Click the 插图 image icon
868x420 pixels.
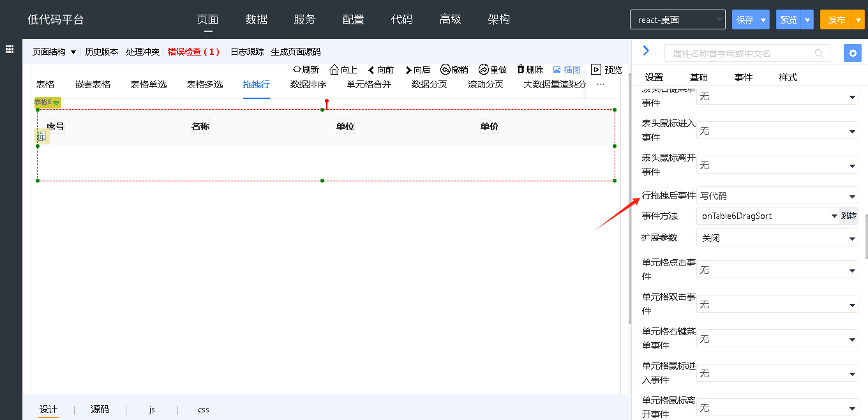tap(557, 70)
